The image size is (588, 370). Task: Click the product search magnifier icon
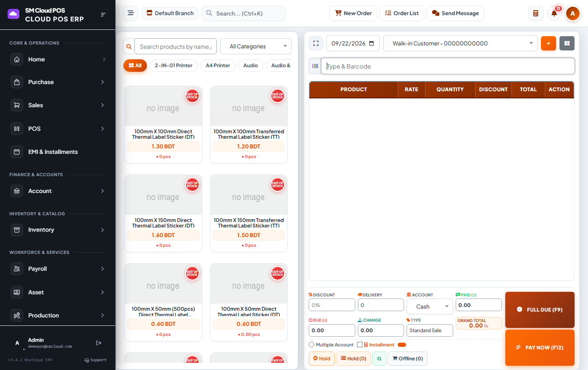129,46
